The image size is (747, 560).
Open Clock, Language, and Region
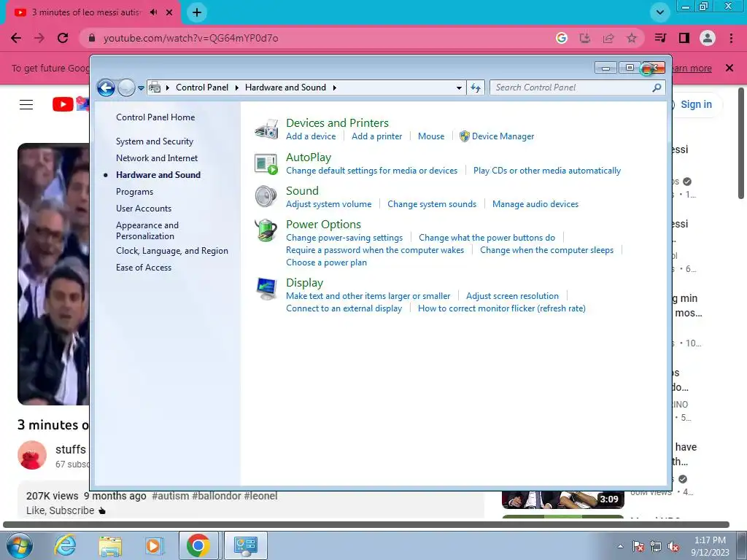click(x=172, y=251)
